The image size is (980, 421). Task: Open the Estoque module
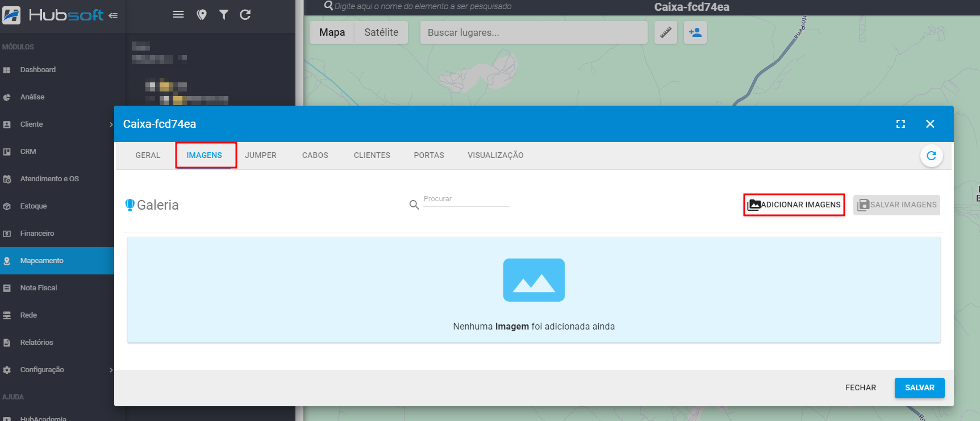coord(57,206)
